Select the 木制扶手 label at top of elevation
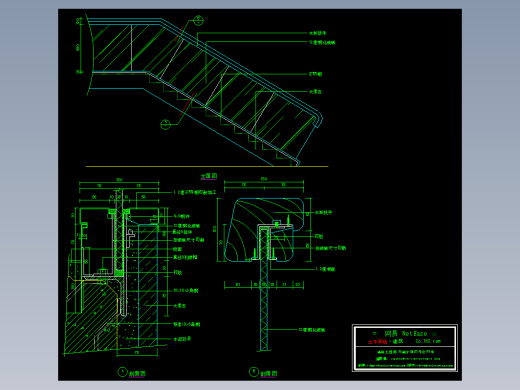Screen dimensions: 520x390 [318, 33]
